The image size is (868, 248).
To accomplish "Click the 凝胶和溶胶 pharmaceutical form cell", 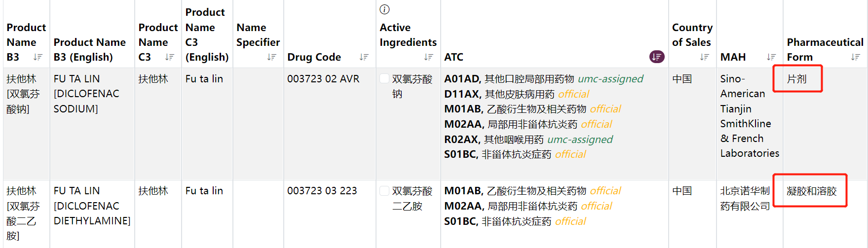I will [812, 191].
